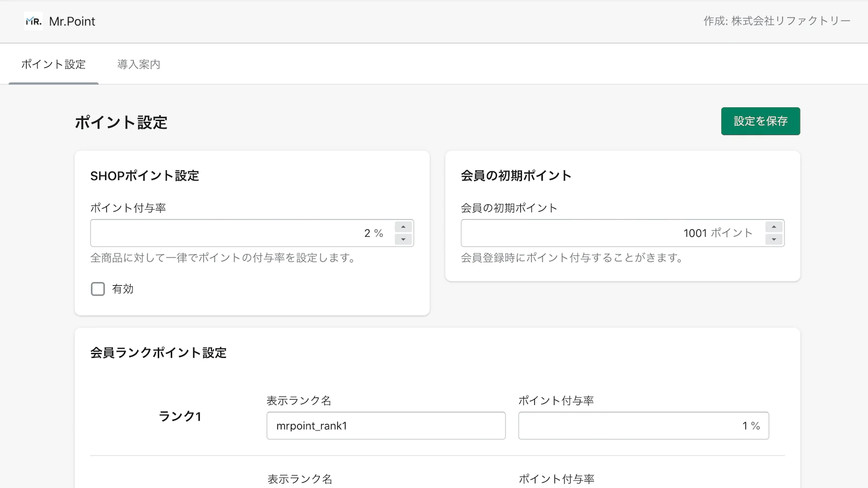Click the 会員の初期ポイント card heading
The height and width of the screenshot is (488, 868).
pos(516,176)
